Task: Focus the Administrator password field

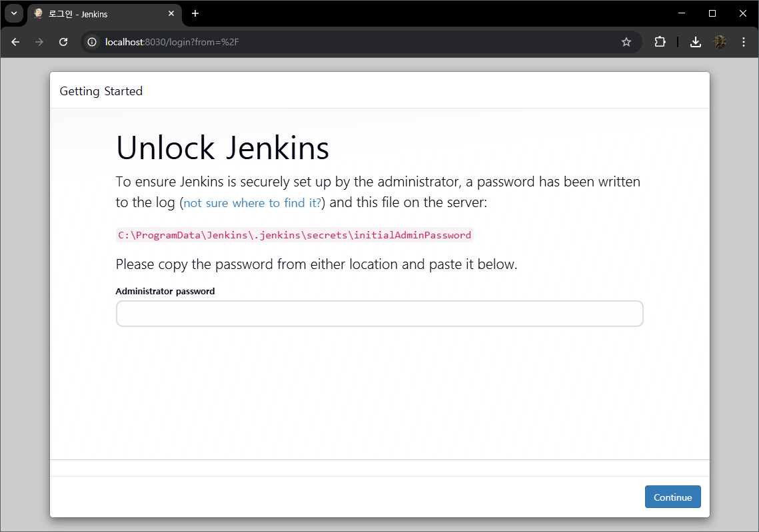Action: click(380, 314)
